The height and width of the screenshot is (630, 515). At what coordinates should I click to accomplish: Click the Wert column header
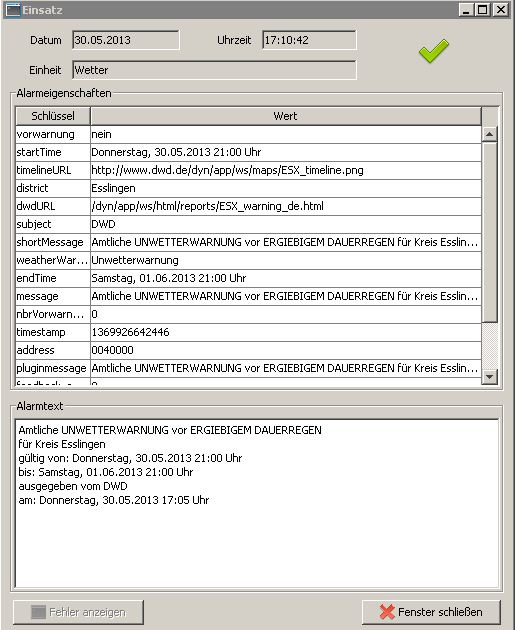coord(286,116)
